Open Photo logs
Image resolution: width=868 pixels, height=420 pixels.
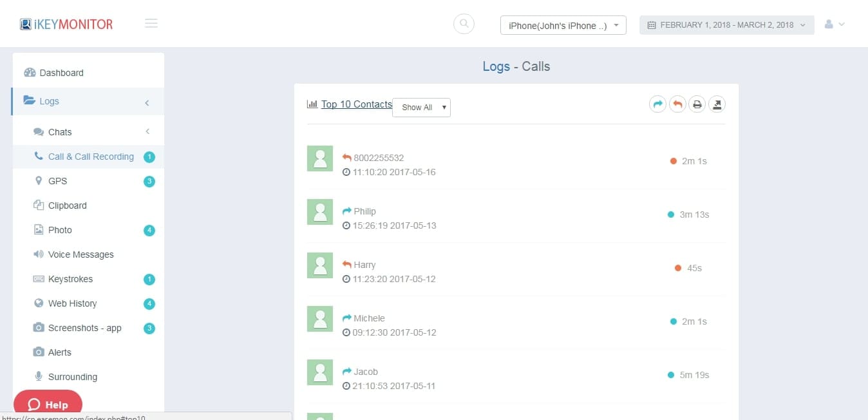(x=60, y=230)
